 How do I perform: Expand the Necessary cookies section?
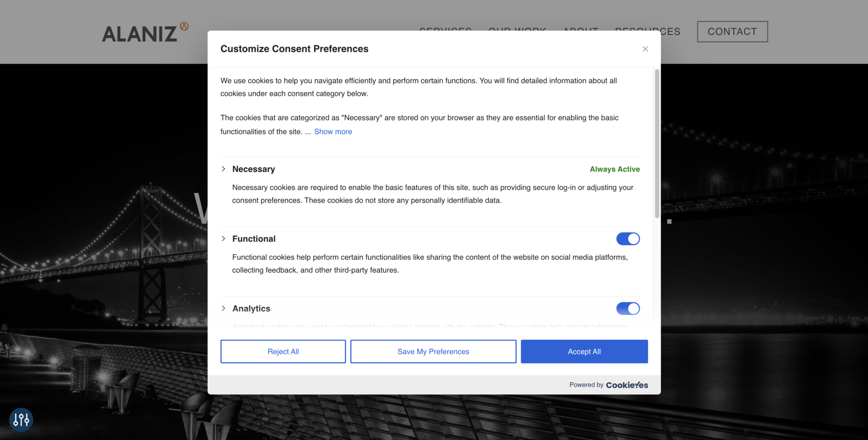(x=223, y=169)
